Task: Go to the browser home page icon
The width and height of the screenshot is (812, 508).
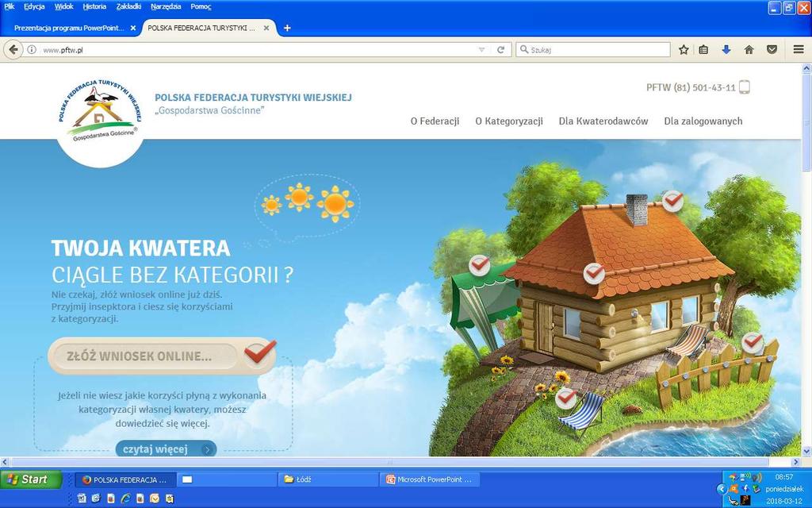Action: point(749,50)
